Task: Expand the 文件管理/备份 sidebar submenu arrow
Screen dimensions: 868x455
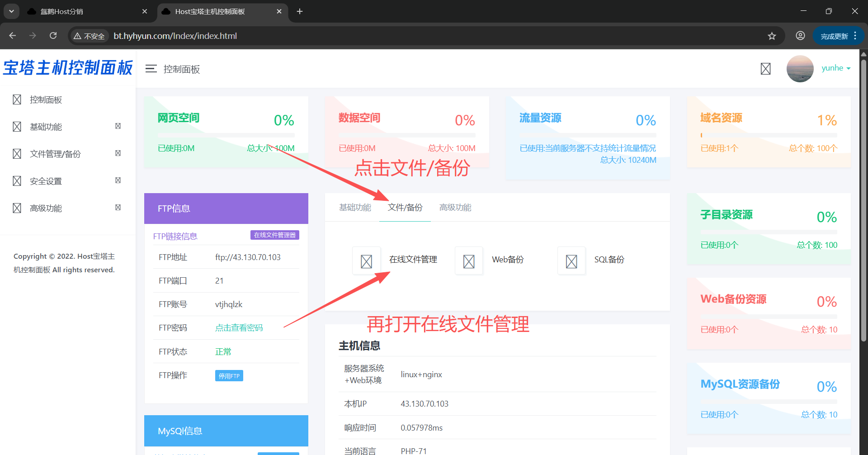Action: pos(118,153)
